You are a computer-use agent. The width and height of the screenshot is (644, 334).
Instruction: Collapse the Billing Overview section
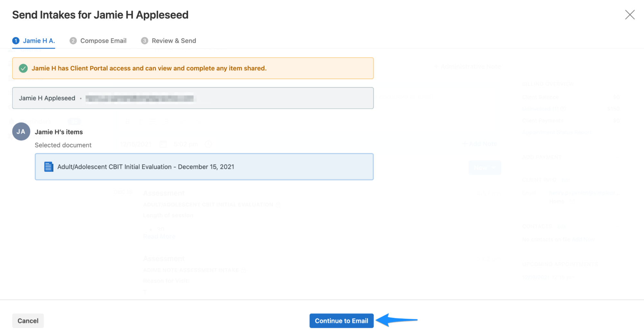[617, 84]
